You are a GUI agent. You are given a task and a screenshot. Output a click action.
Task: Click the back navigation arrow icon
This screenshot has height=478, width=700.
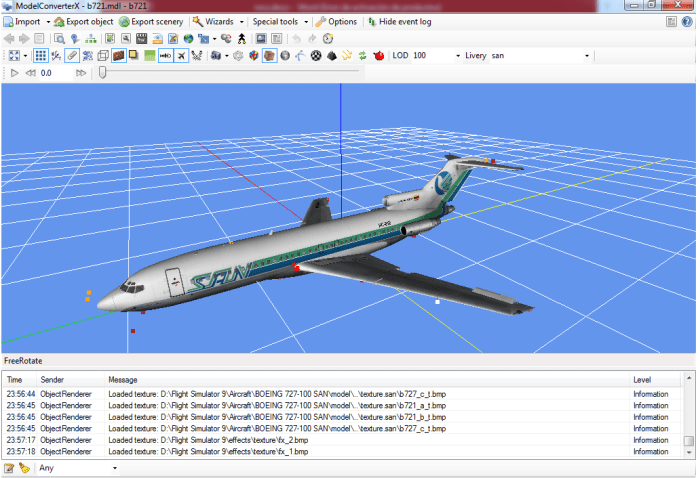click(x=8, y=39)
